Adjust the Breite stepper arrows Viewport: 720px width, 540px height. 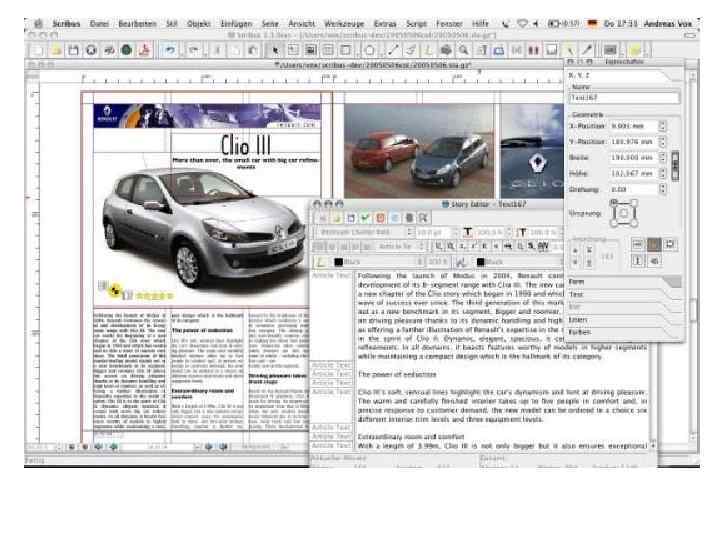pyautogui.click(x=662, y=158)
